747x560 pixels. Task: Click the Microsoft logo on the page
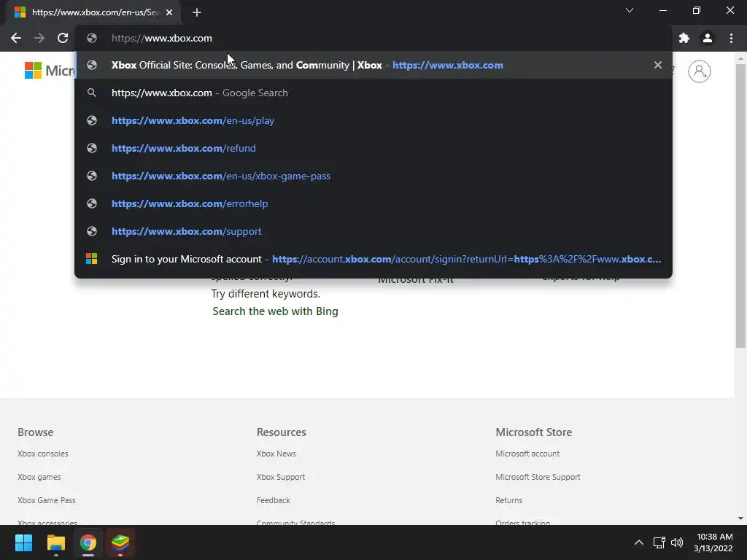pos(49,71)
